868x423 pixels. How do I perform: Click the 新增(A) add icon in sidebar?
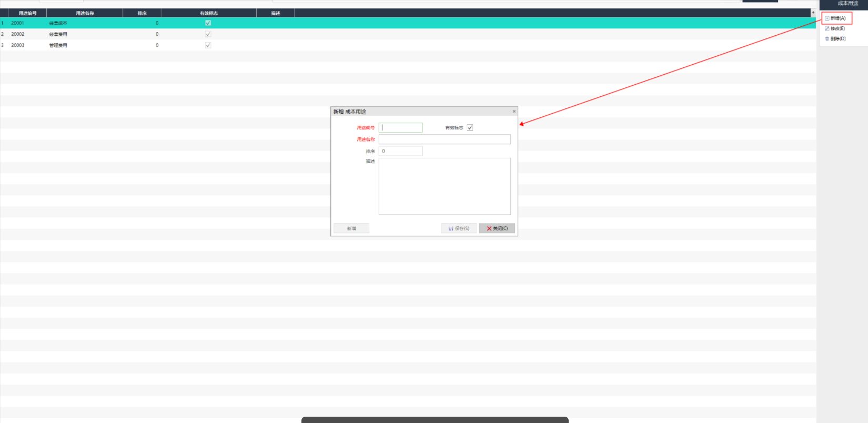tap(827, 18)
